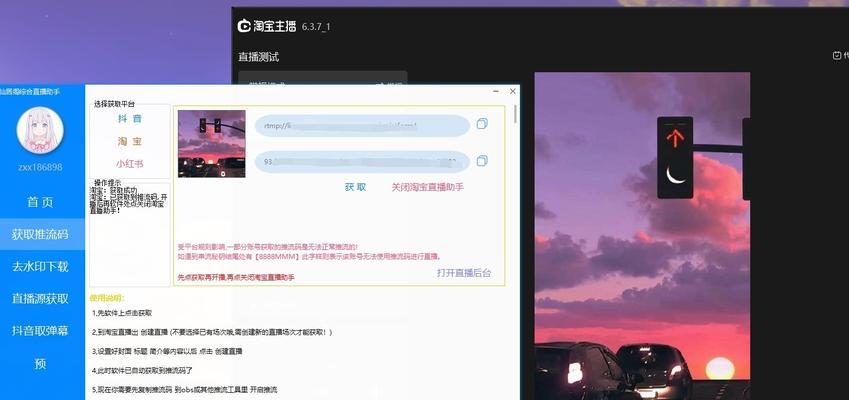Click instruction step 4 已自动获取到推流码
849x400 pixels.
pos(142,371)
